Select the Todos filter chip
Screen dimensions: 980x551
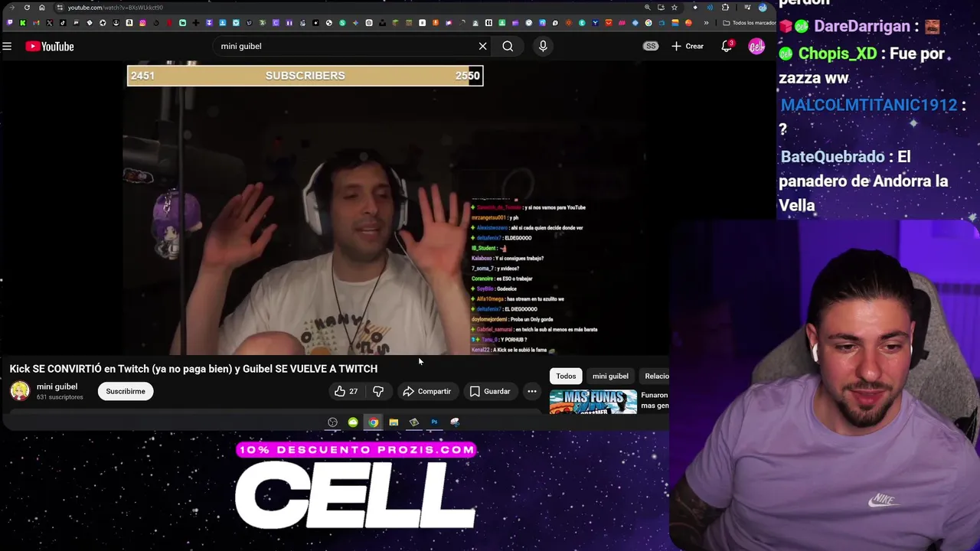566,376
